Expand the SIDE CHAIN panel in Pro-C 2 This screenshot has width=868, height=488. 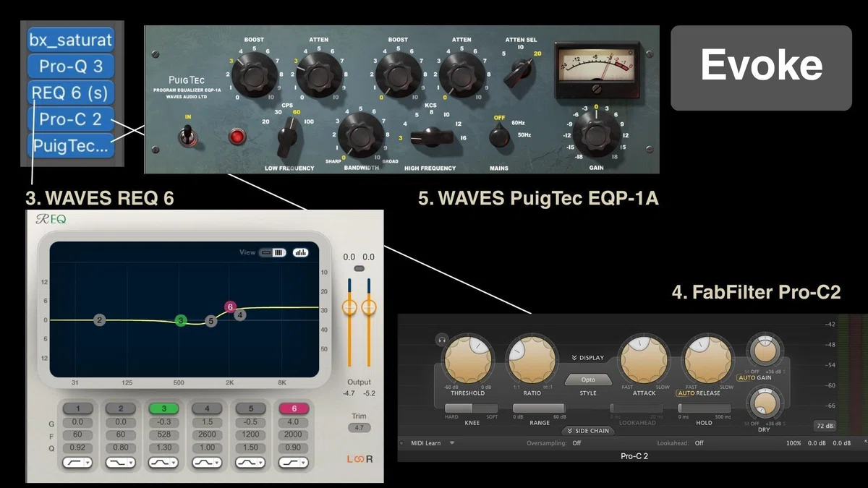(x=587, y=431)
